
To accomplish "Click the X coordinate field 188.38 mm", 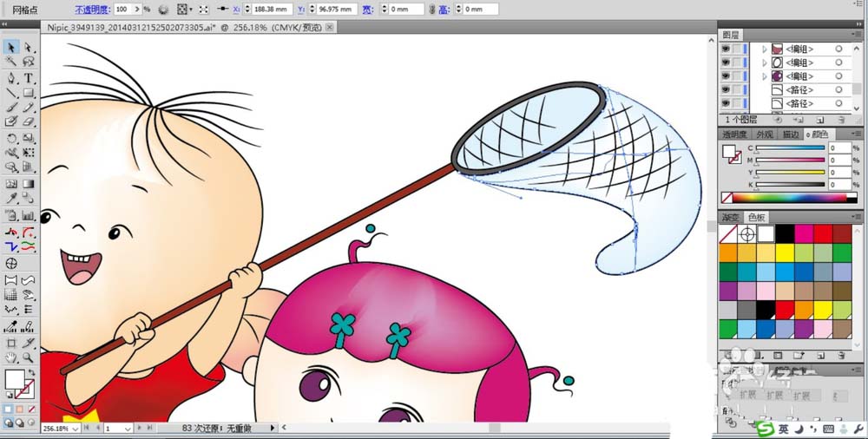I will pos(273,10).
